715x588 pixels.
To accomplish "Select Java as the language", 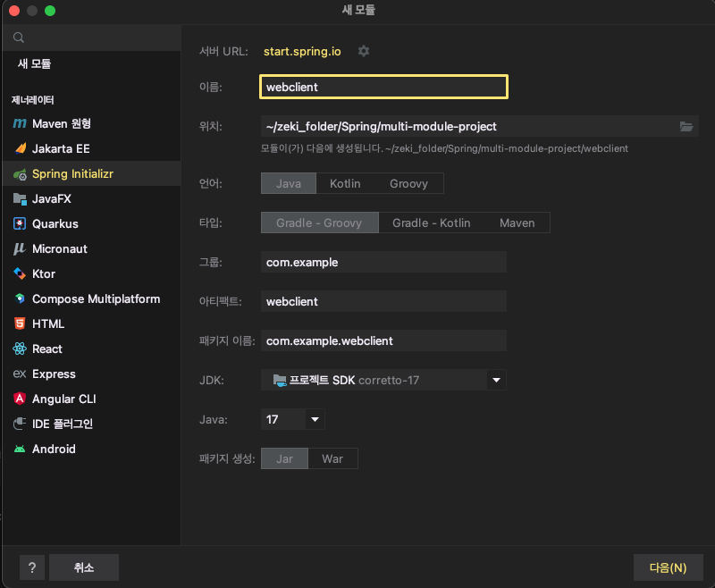I will point(288,184).
